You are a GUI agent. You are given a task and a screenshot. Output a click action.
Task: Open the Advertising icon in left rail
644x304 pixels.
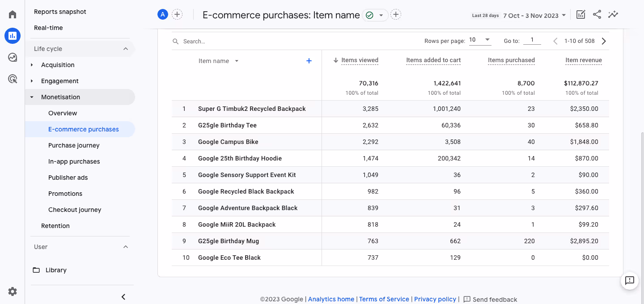[x=13, y=79]
